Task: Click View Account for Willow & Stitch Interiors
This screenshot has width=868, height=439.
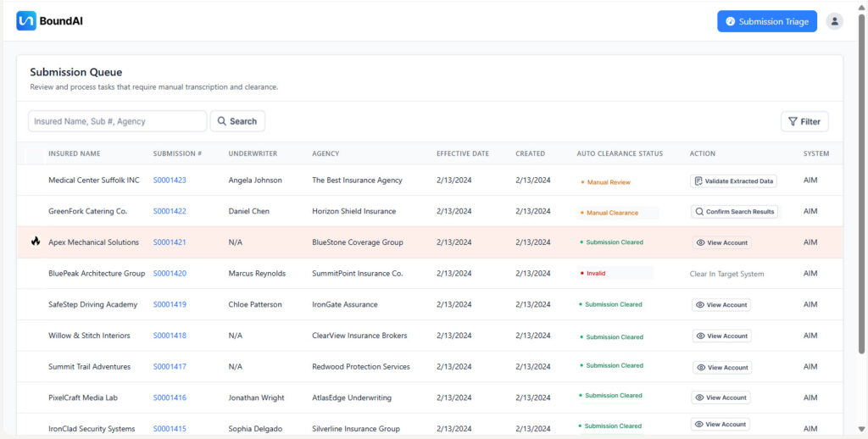Action: pos(721,336)
